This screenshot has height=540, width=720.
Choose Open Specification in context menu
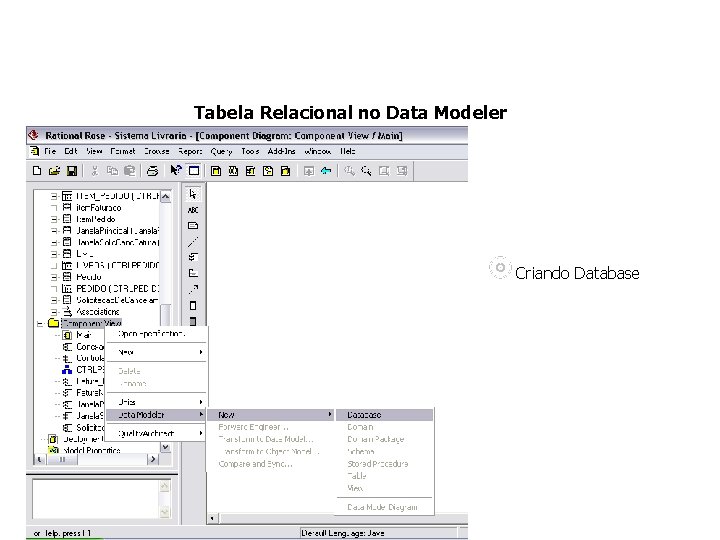click(x=156, y=334)
